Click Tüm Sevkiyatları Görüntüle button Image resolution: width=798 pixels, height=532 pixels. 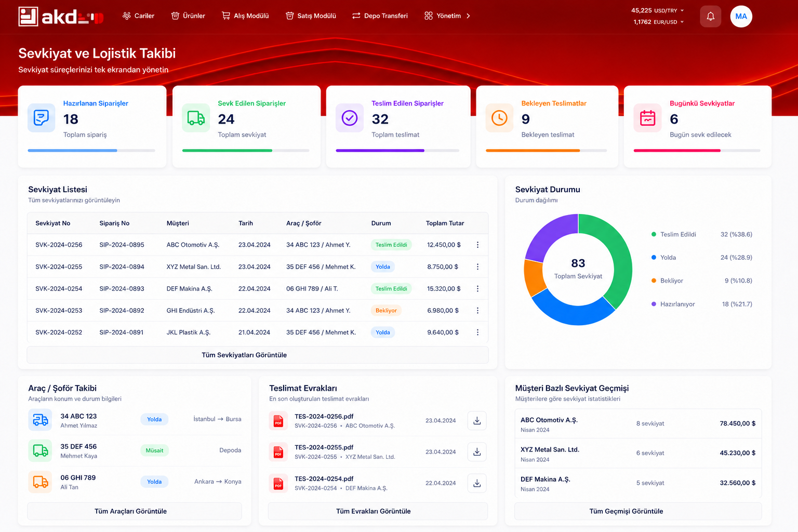pos(258,355)
